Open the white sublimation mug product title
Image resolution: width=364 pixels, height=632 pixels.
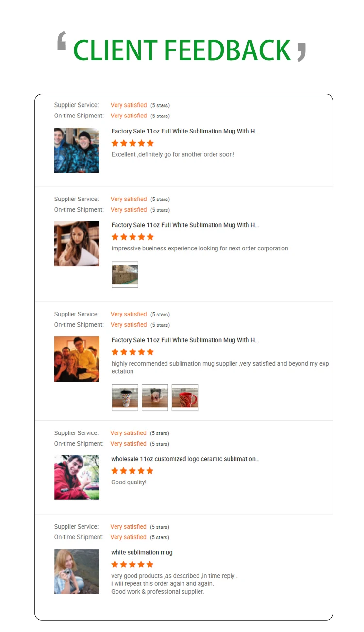click(142, 552)
